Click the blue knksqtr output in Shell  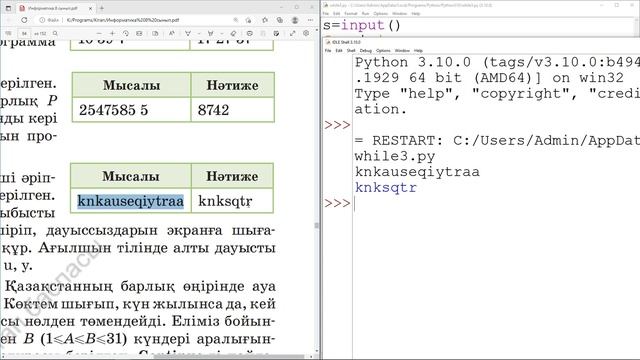click(x=386, y=187)
